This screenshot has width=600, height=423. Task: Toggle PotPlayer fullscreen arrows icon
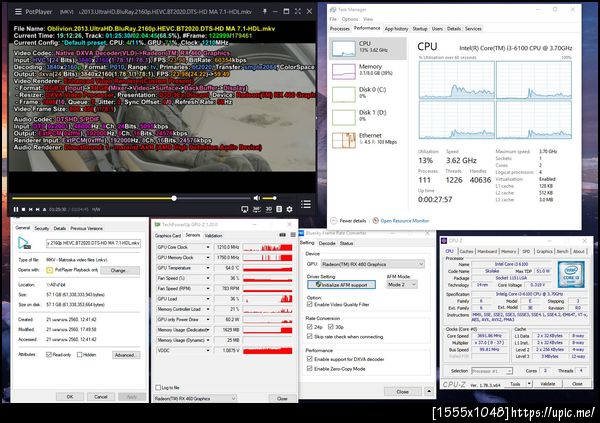click(298, 11)
